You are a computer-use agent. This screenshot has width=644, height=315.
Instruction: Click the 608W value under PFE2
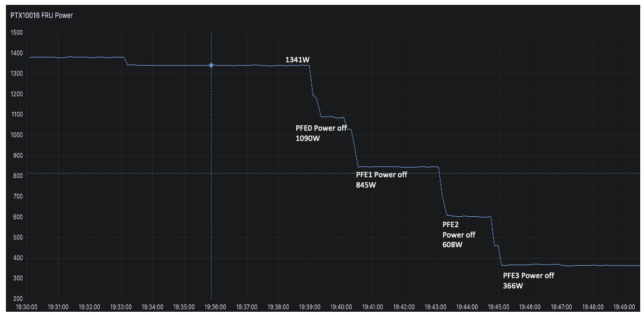(x=452, y=245)
